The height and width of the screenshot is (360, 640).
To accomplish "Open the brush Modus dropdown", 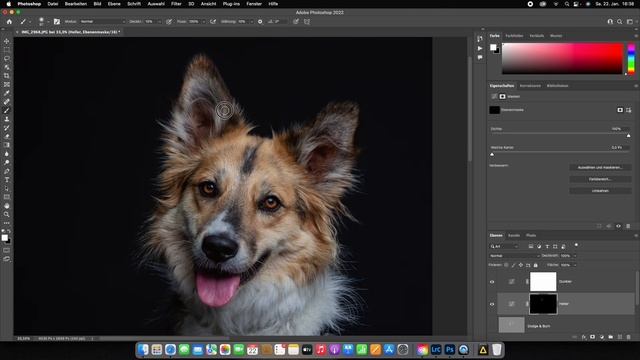I will pyautogui.click(x=102, y=22).
